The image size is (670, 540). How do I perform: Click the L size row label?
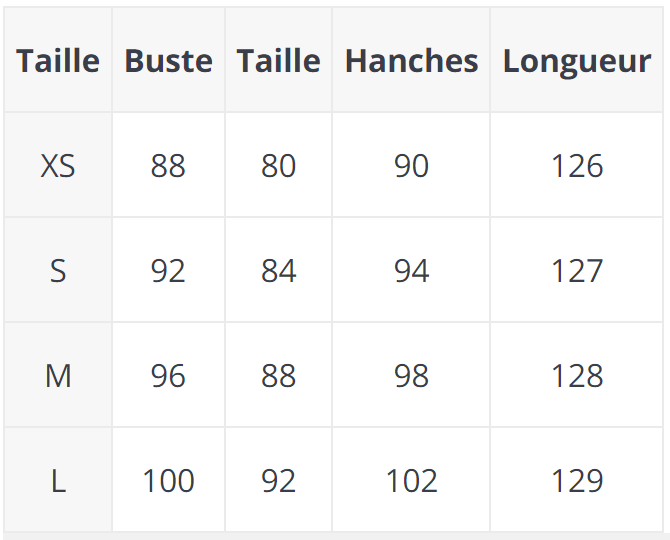(58, 481)
